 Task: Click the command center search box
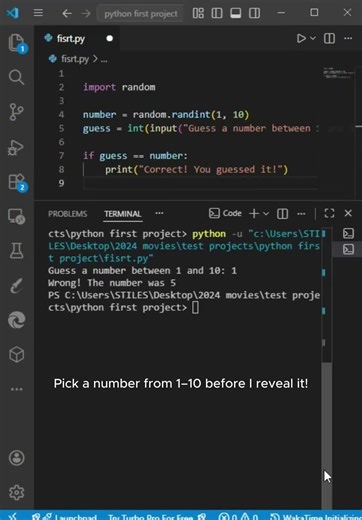click(x=140, y=14)
